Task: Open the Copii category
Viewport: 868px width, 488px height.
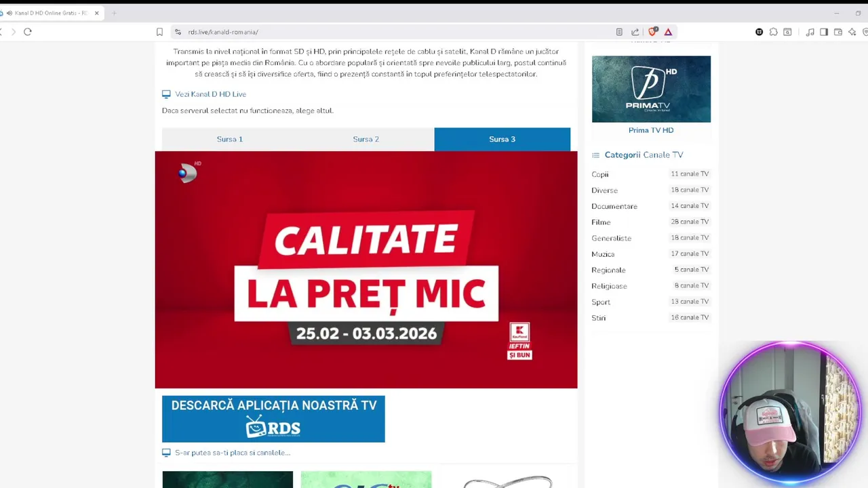Action: point(600,174)
